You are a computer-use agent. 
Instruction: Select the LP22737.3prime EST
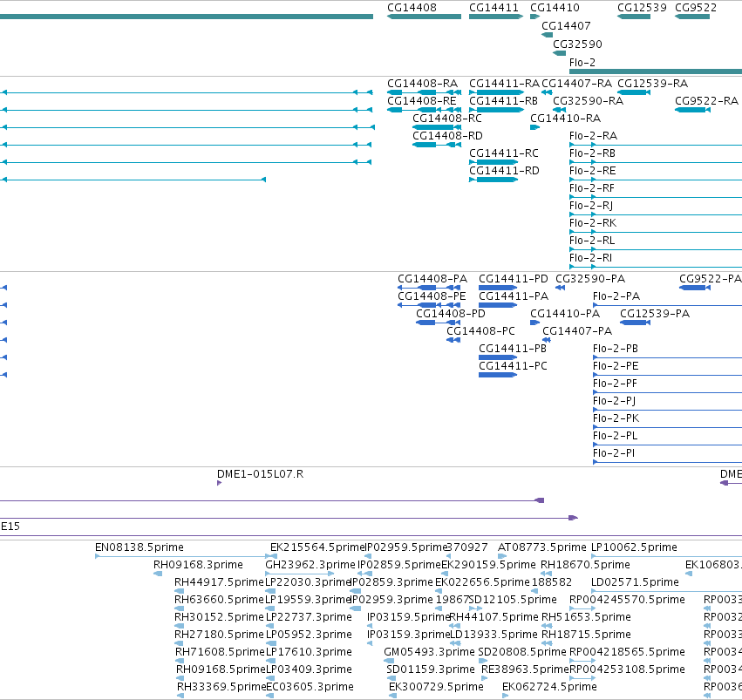click(x=309, y=617)
